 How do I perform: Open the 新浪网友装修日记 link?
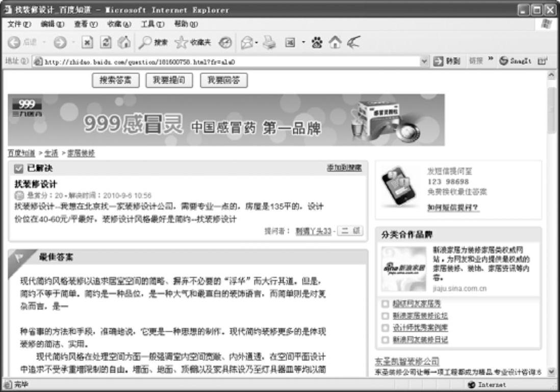point(420,340)
